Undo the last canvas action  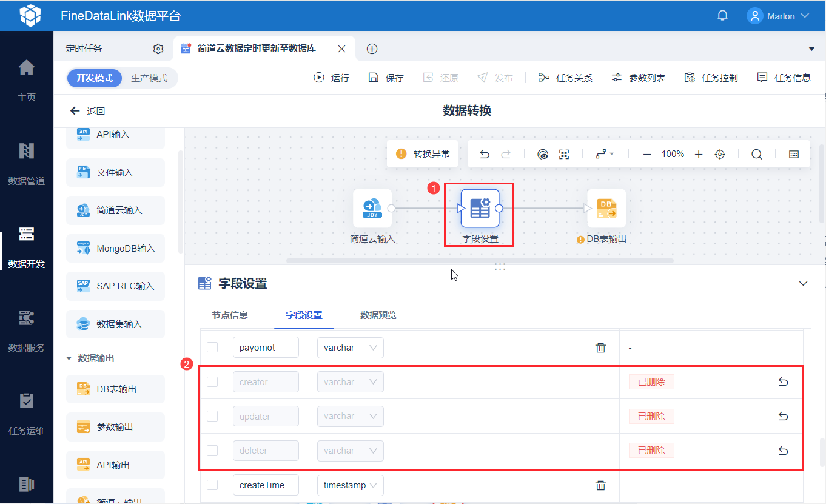pos(485,154)
